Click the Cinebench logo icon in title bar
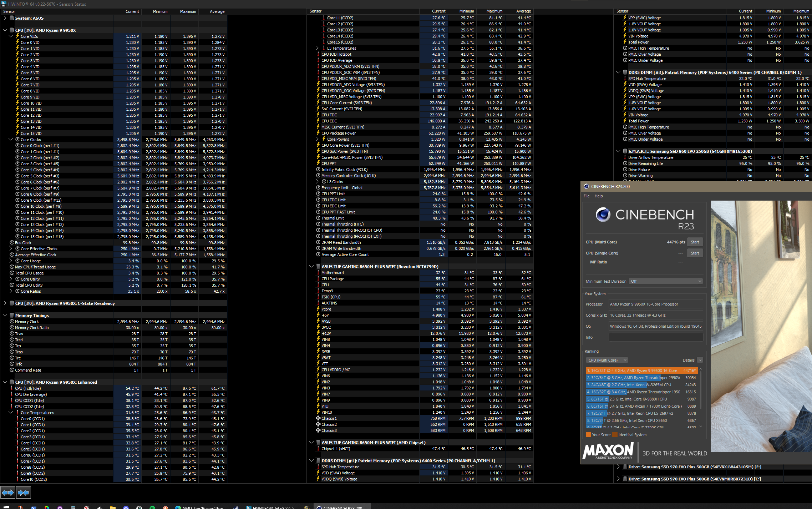Screen dimensions: 812x509 point(586,186)
